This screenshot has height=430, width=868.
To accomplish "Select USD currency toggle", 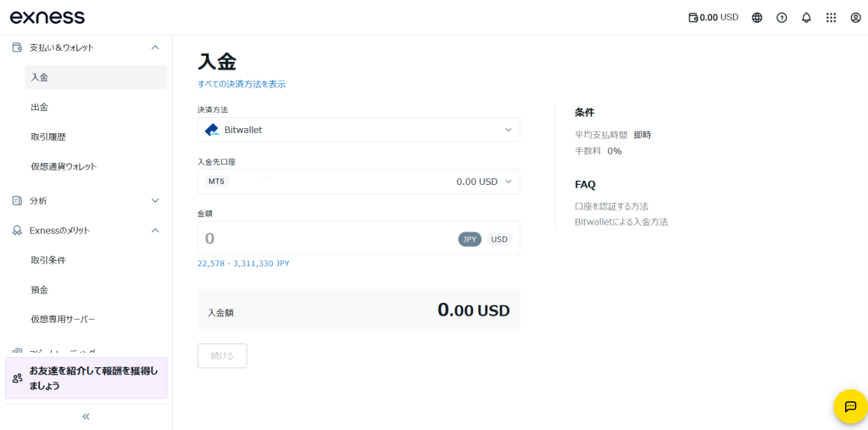I will [x=499, y=239].
